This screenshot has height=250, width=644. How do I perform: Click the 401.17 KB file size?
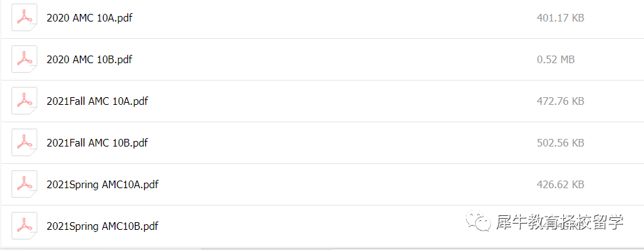[561, 18]
